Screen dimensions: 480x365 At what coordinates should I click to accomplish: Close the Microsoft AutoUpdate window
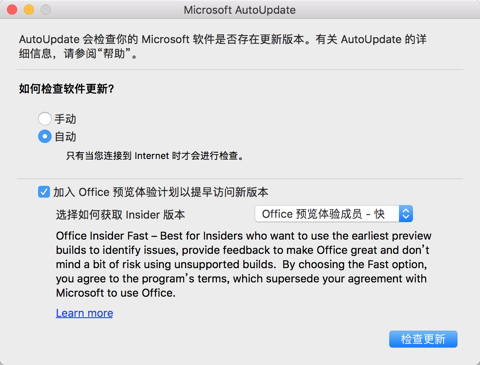12,10
